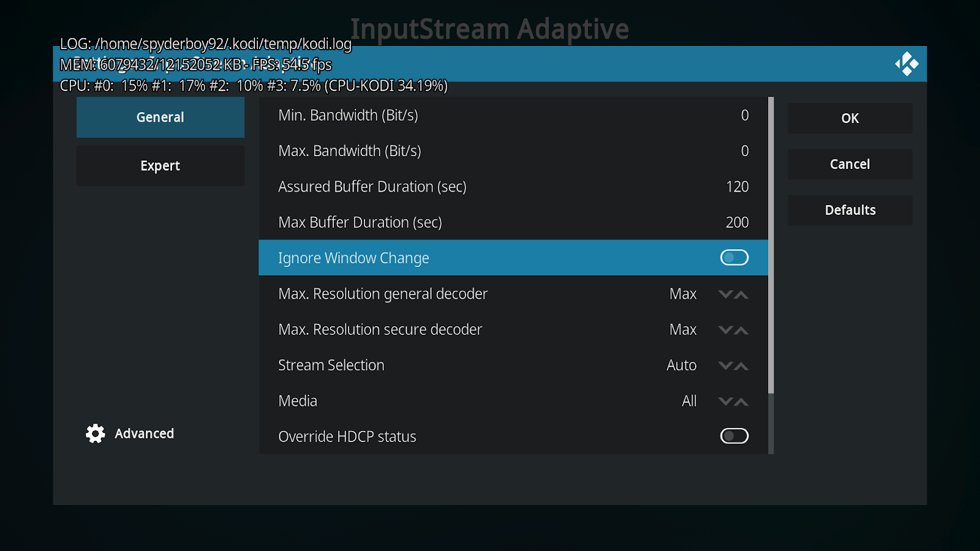Change Media setting using its up arrow

(742, 401)
